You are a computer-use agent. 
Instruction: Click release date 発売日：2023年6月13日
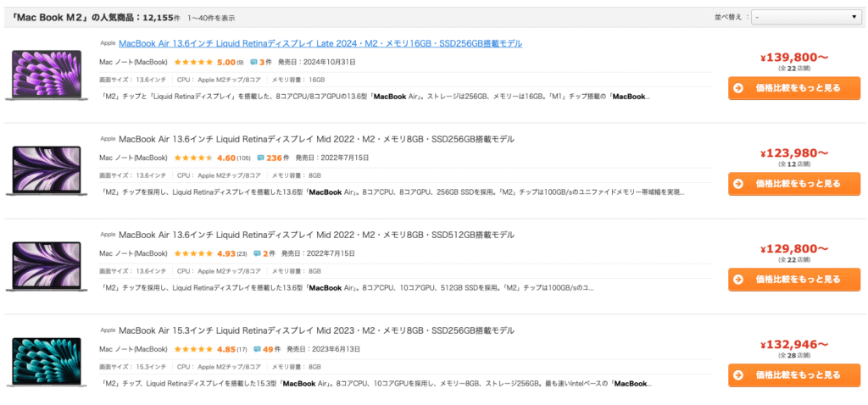[x=323, y=349]
